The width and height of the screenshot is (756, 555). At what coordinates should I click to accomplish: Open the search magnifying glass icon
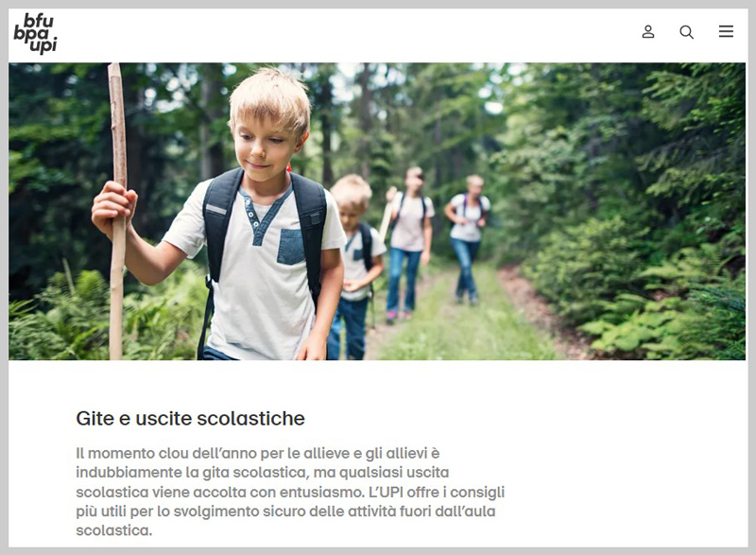coord(687,32)
